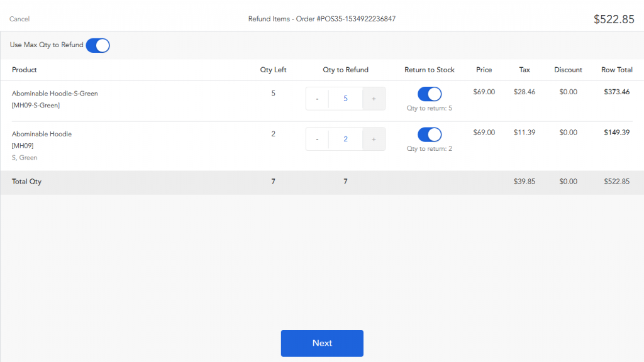Click minus button for MH09 Abominable Hoodie
This screenshot has width=644, height=362.
click(317, 139)
